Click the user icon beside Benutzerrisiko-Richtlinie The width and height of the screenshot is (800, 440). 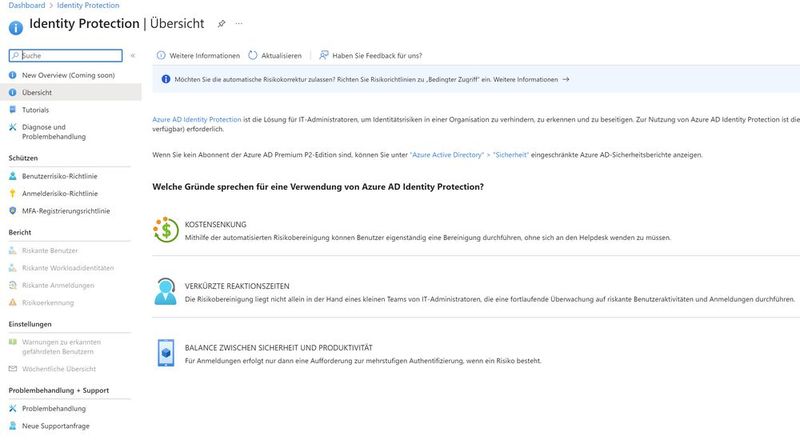pos(13,176)
